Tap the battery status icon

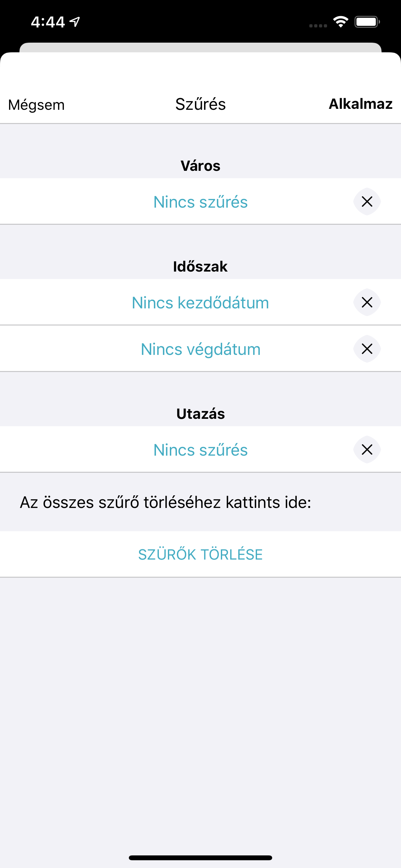tap(367, 22)
